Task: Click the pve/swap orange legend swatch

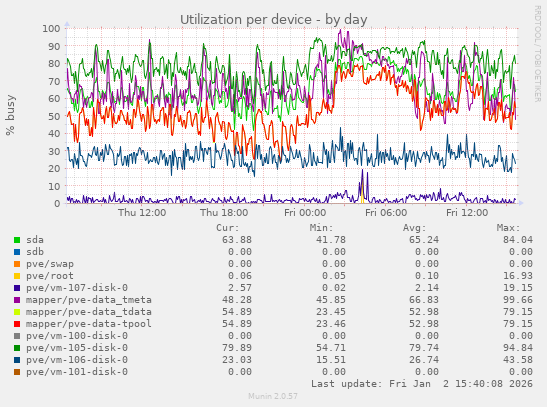Action: [x=17, y=264]
